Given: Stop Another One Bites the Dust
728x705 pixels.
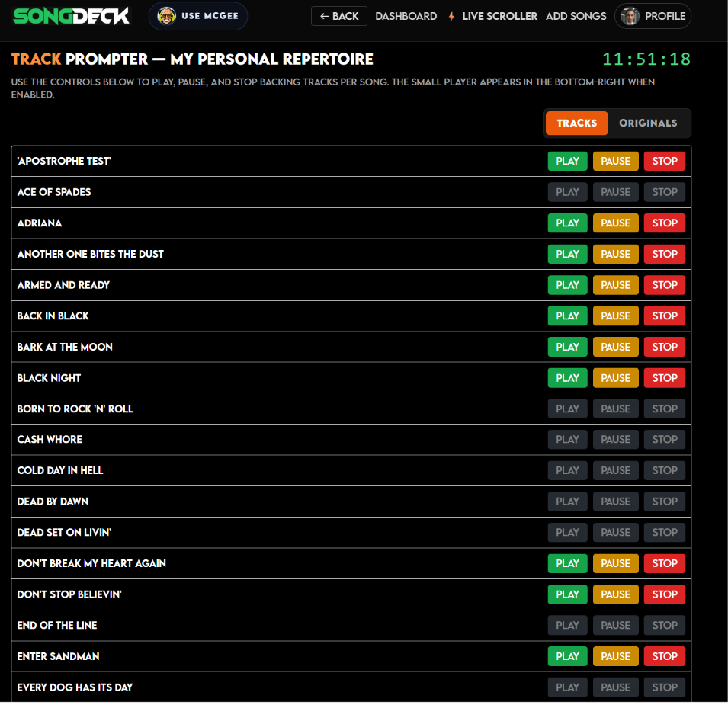Looking at the screenshot, I should [x=665, y=255].
